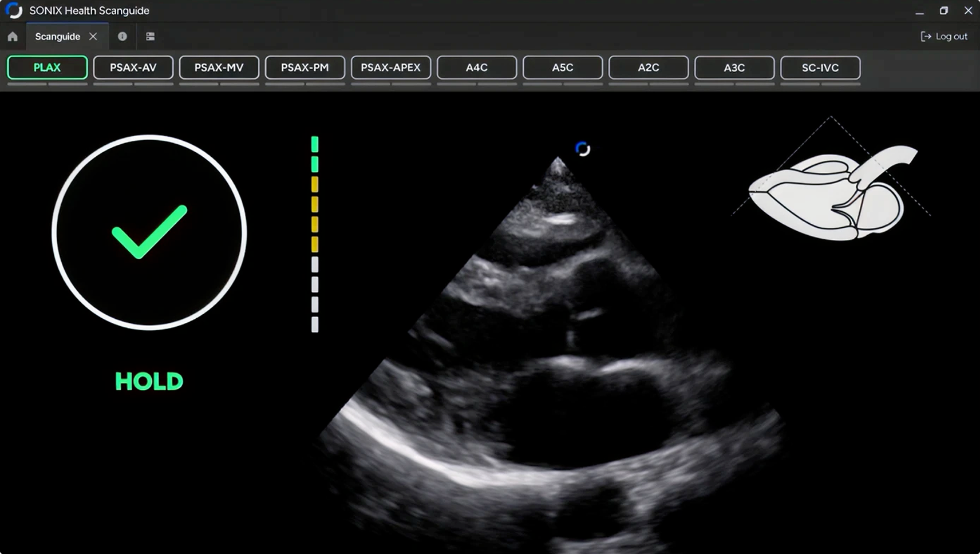Open the server list icon tab
This screenshot has width=980, height=554.
[151, 37]
